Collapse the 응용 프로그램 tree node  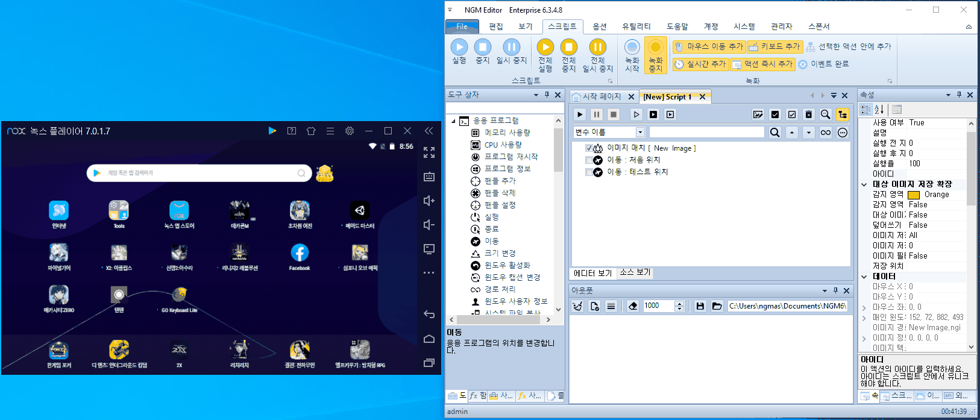click(x=454, y=121)
